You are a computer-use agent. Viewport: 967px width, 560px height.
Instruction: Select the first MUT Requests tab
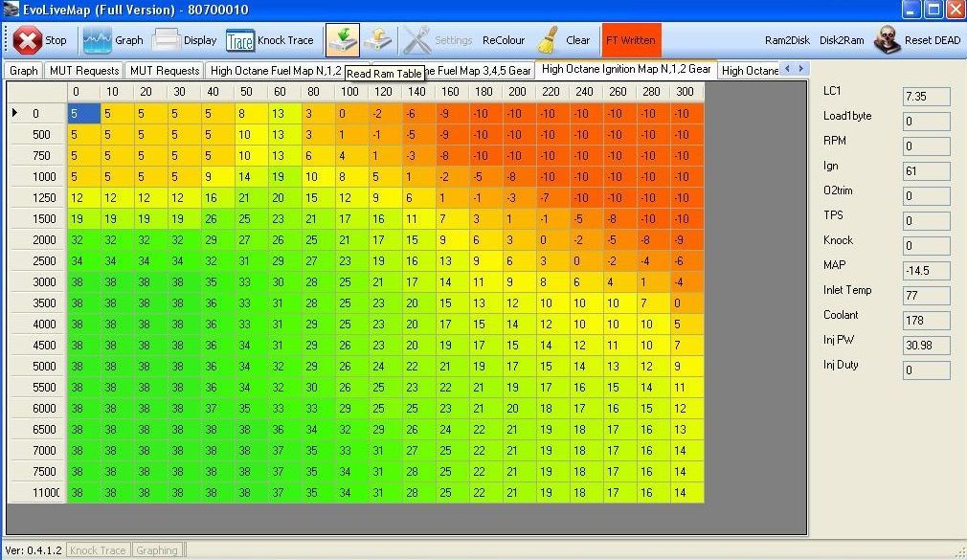tap(84, 71)
